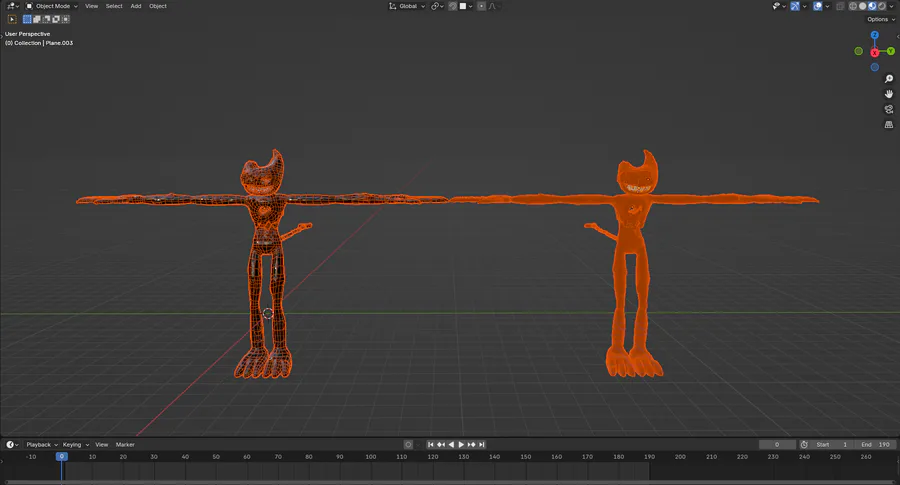Click the current frame field showing 0
This screenshot has width=900, height=485.
coord(777,444)
